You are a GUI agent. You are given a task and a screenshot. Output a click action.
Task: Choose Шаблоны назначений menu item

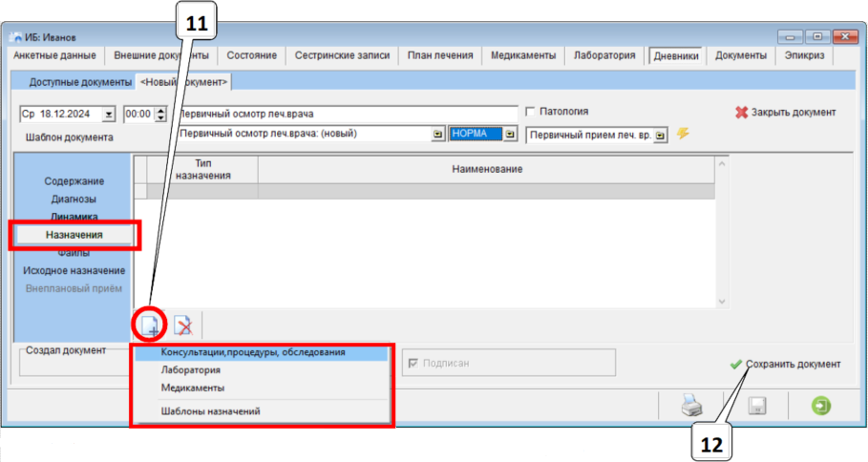tap(210, 410)
